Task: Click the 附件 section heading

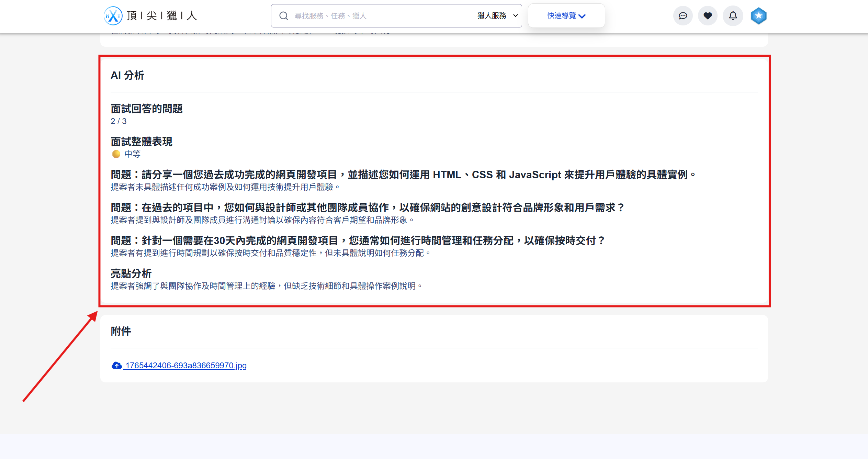Action: [121, 331]
